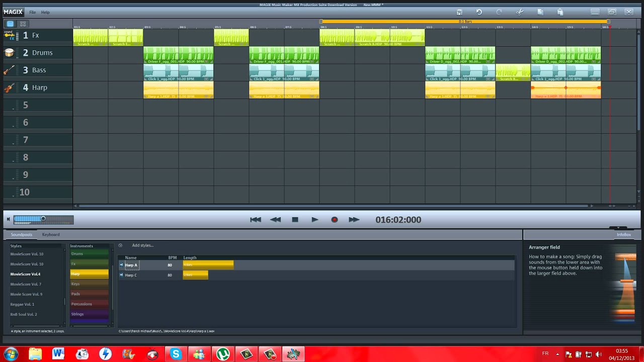
Task: Select the Reggae Vol. 1 style
Action: (23, 304)
